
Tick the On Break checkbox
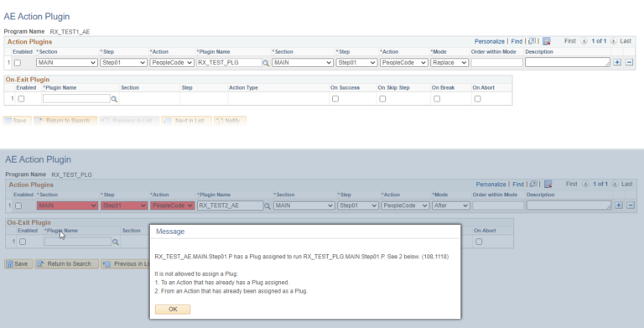pyautogui.click(x=437, y=99)
